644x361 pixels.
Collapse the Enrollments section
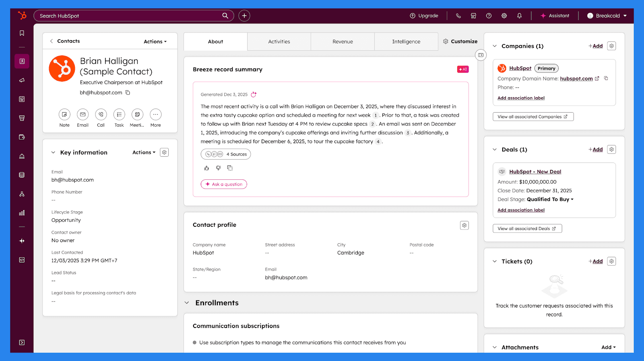coord(187,303)
